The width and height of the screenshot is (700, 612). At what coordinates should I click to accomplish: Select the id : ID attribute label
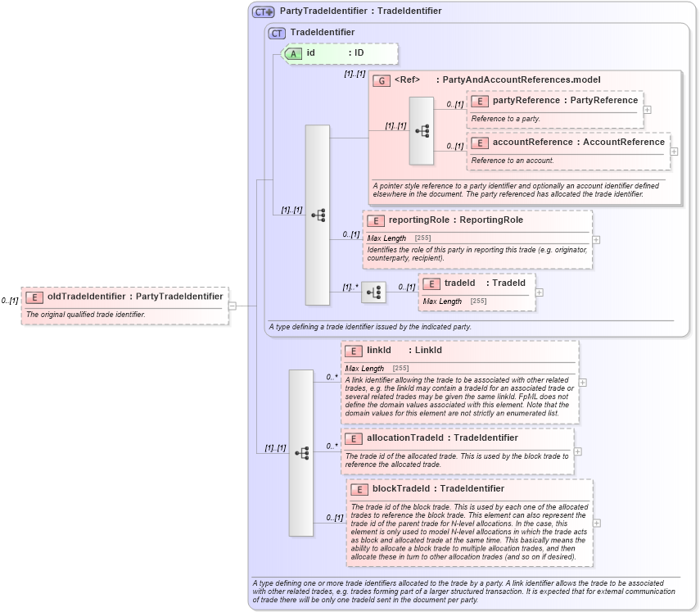(336, 53)
